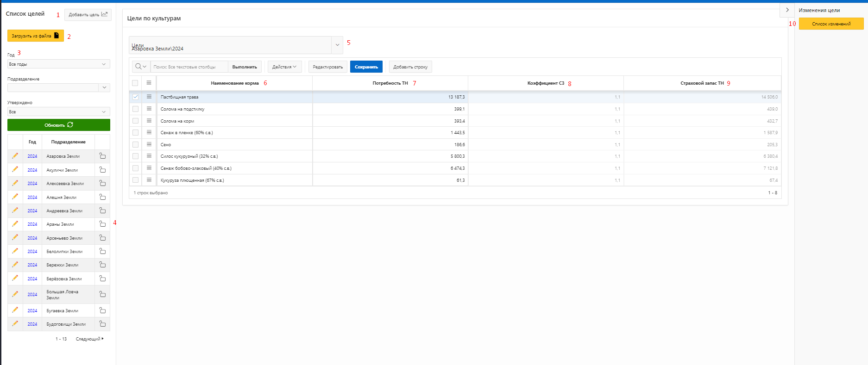Click header row actions menu icon

click(149, 83)
